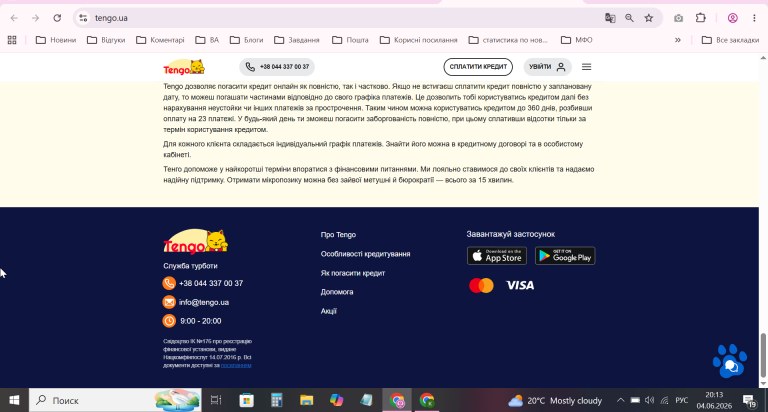Go back with the browser back arrow

click(x=14, y=18)
